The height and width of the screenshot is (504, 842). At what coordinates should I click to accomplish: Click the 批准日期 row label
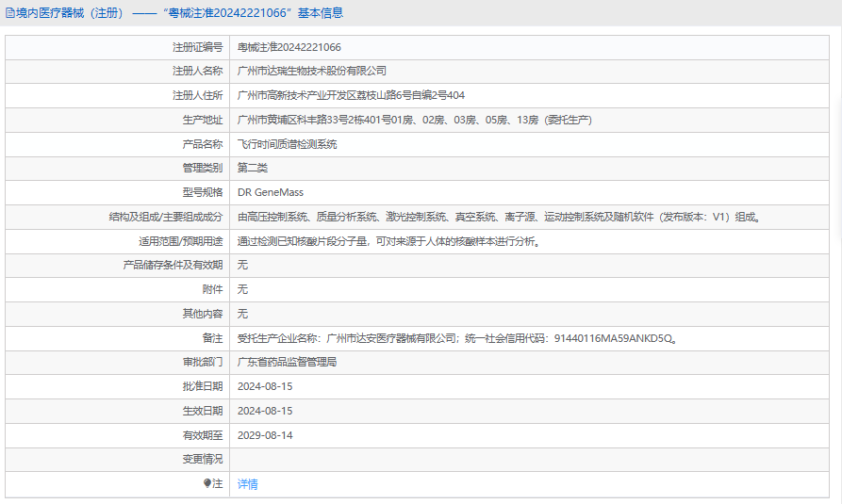[203, 386]
